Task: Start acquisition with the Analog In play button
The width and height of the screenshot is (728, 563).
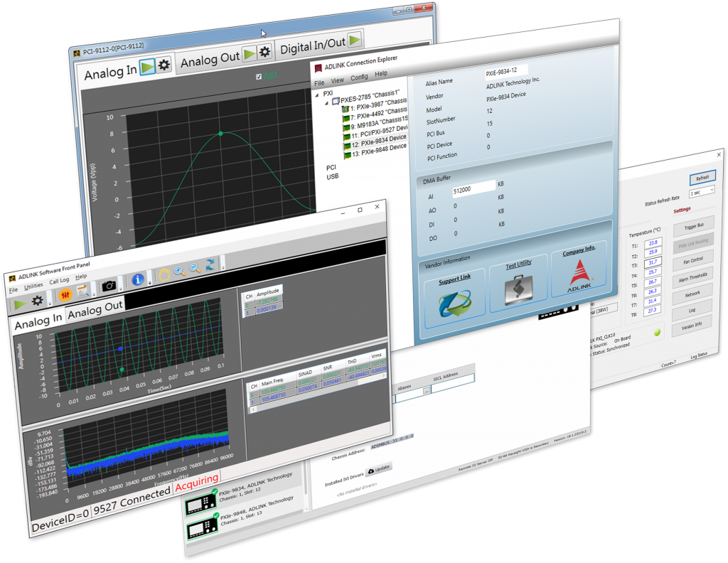Action: 148,65
